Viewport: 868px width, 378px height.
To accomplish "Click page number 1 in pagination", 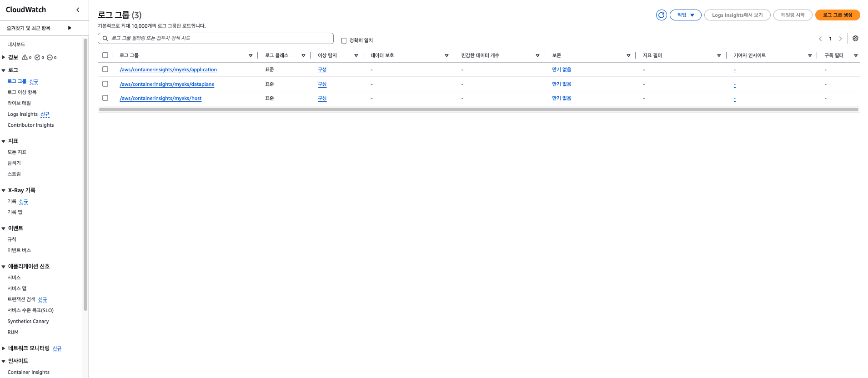I will [x=830, y=39].
